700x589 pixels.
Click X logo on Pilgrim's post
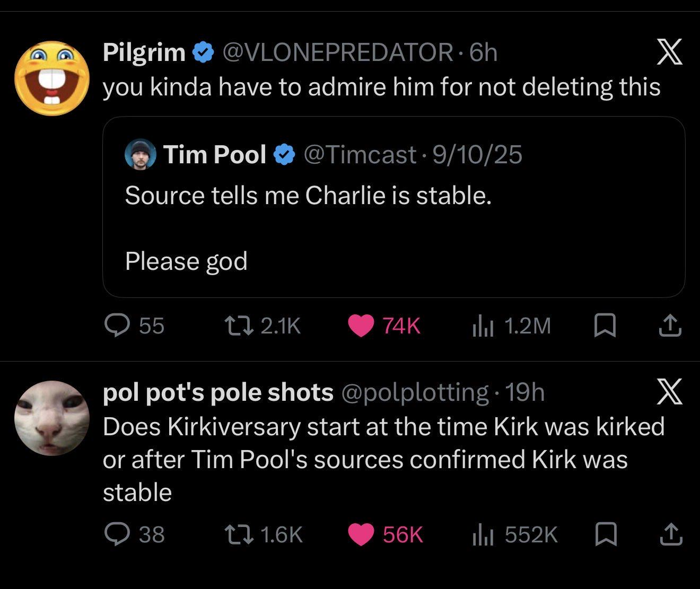coord(670,52)
